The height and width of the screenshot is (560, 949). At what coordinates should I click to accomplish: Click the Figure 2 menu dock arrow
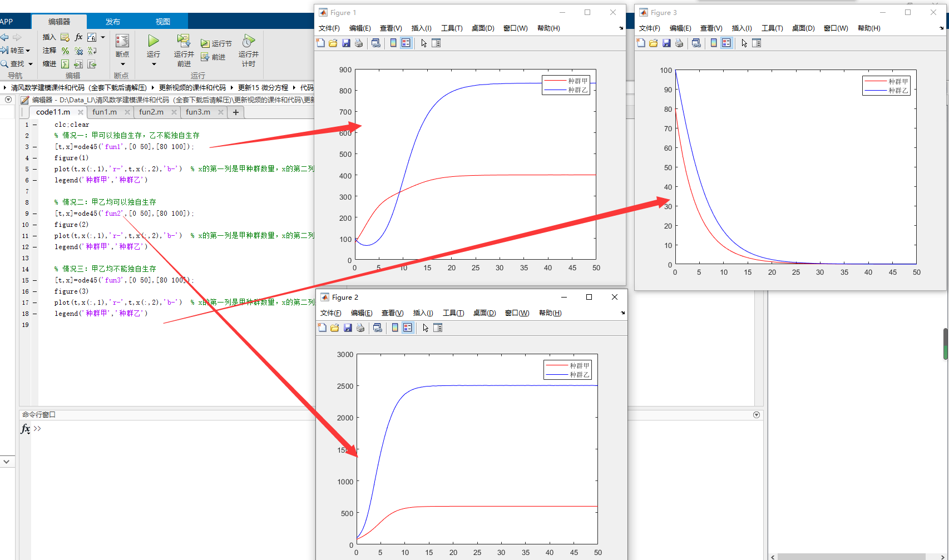pos(623,313)
